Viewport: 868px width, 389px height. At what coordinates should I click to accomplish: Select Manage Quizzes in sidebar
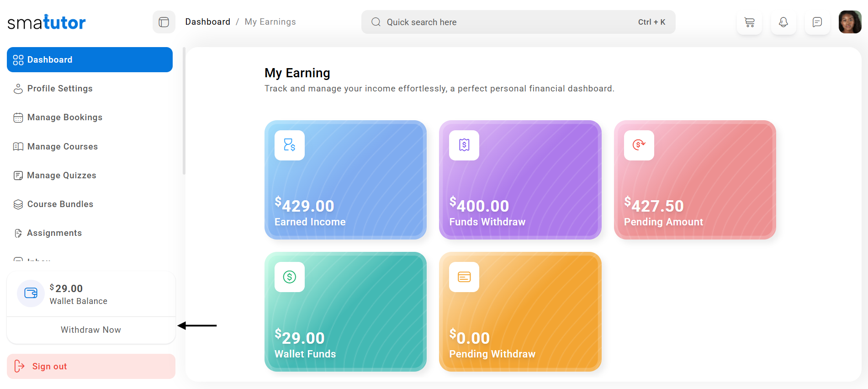tap(61, 176)
